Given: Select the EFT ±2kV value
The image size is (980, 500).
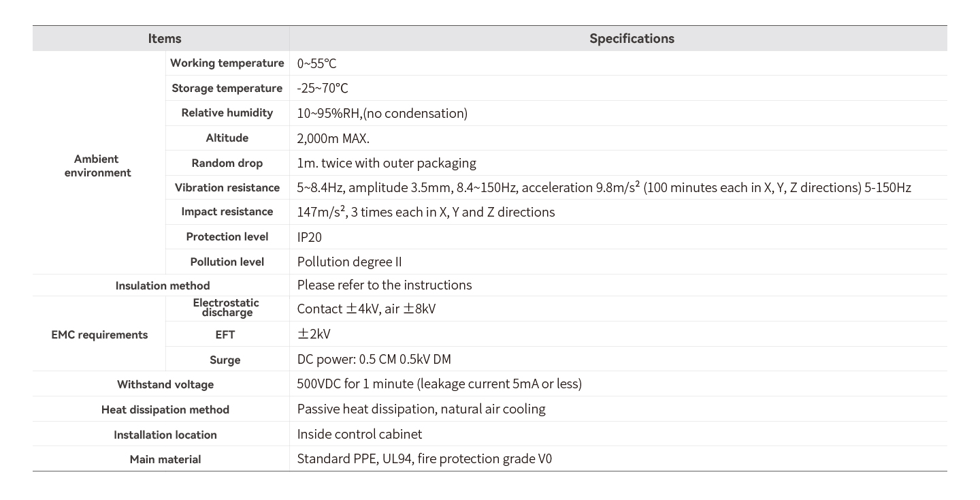Looking at the screenshot, I should tap(314, 334).
